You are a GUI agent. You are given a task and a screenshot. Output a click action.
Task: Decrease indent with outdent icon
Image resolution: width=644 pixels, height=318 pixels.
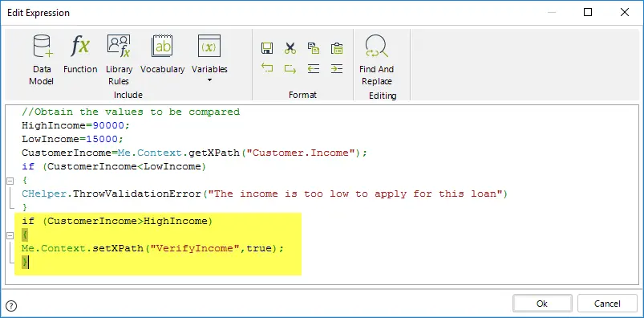(314, 68)
